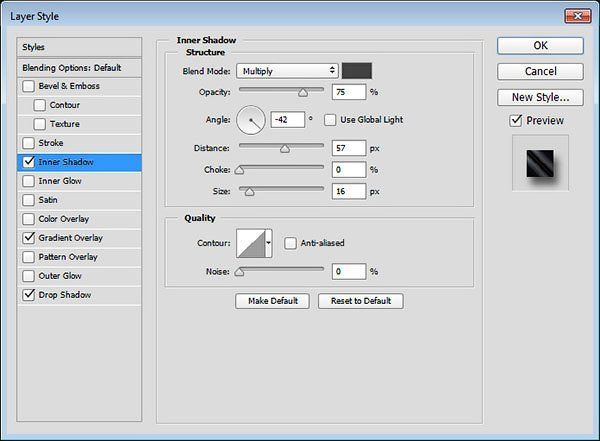This screenshot has width=600, height=441.
Task: Open the Satin settings label
Action: point(48,200)
